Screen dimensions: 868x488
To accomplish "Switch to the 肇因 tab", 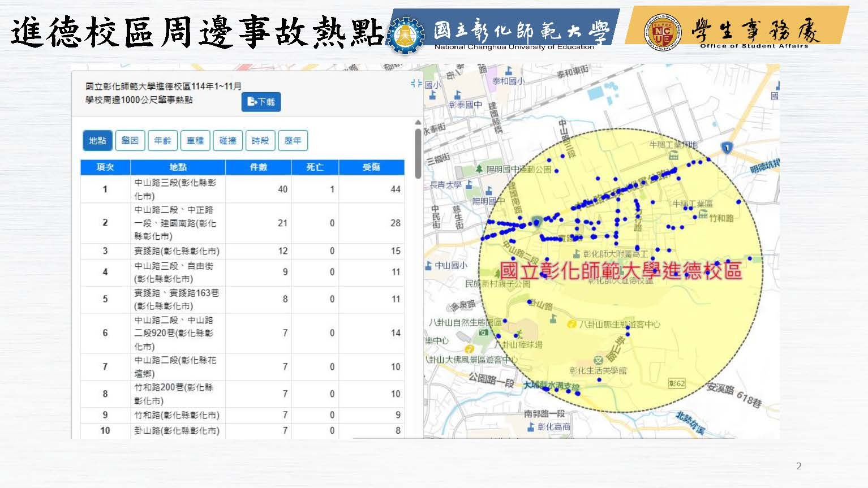I will [x=130, y=140].
